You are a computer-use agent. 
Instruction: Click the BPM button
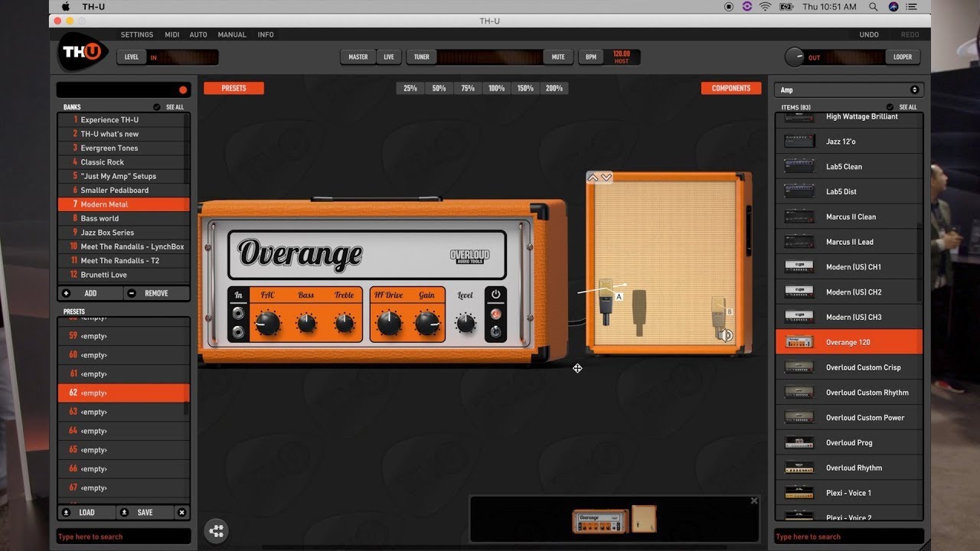coord(591,57)
